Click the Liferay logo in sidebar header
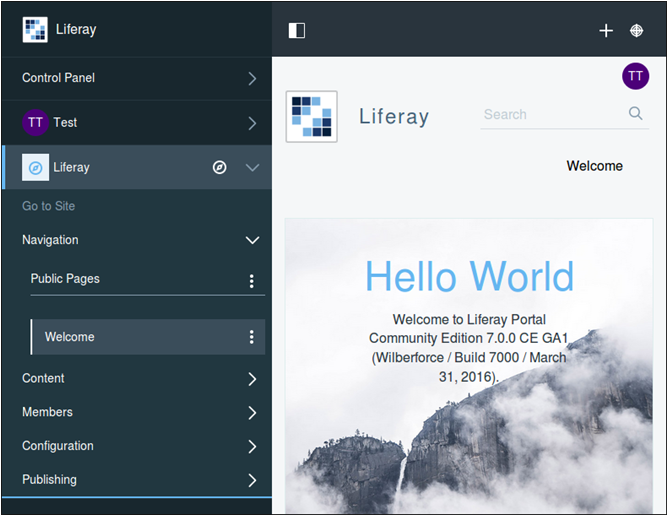This screenshot has height=516, width=668. 35,29
